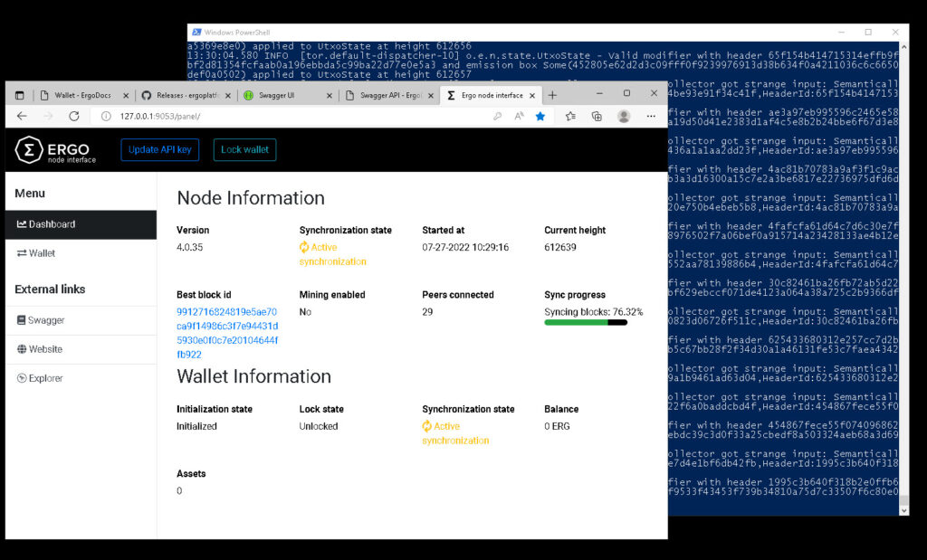
Task: Select the Ergo node interface tab
Action: 491,95
